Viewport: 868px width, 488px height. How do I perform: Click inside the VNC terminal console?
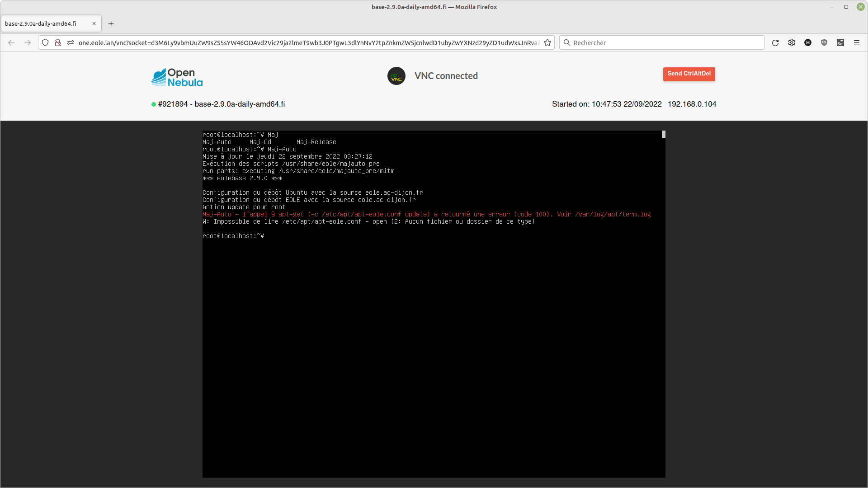click(434, 339)
